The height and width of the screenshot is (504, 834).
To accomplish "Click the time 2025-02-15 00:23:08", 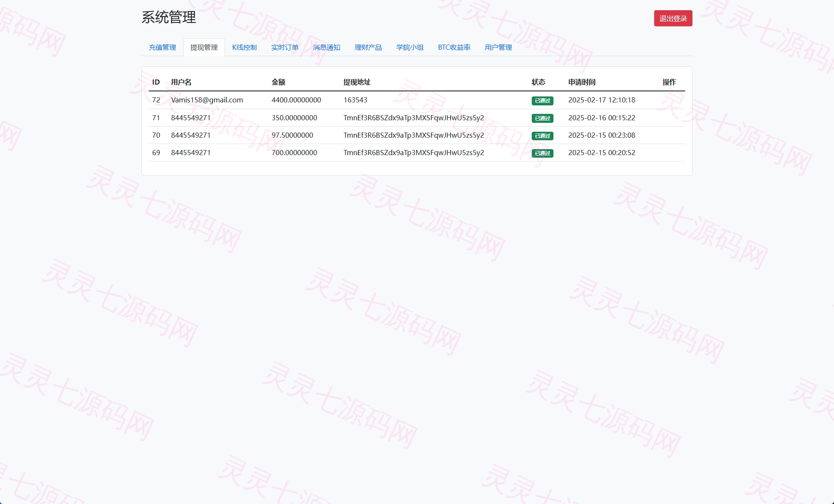I will point(601,135).
